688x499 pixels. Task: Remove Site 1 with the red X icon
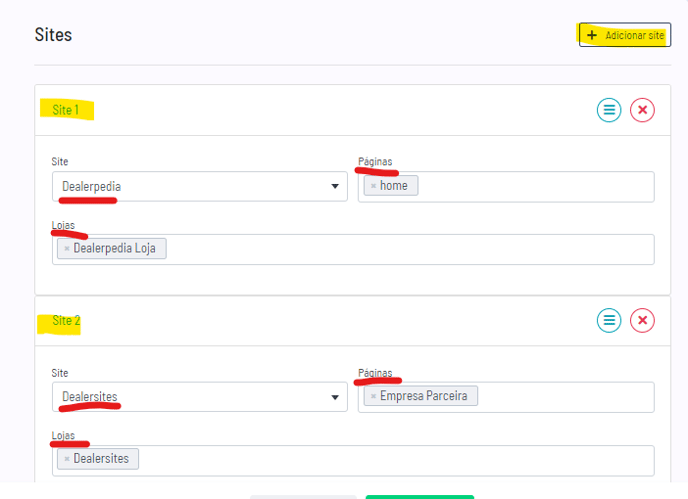pyautogui.click(x=642, y=110)
